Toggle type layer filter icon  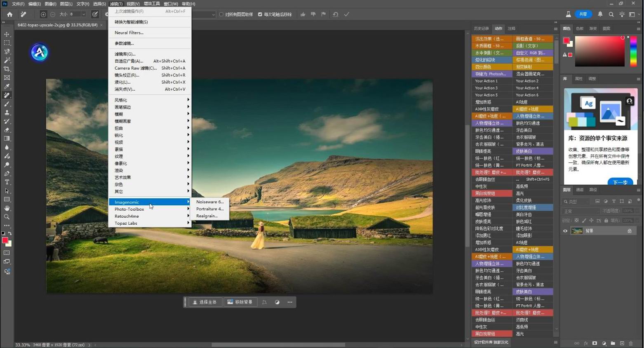pyautogui.click(x=614, y=201)
